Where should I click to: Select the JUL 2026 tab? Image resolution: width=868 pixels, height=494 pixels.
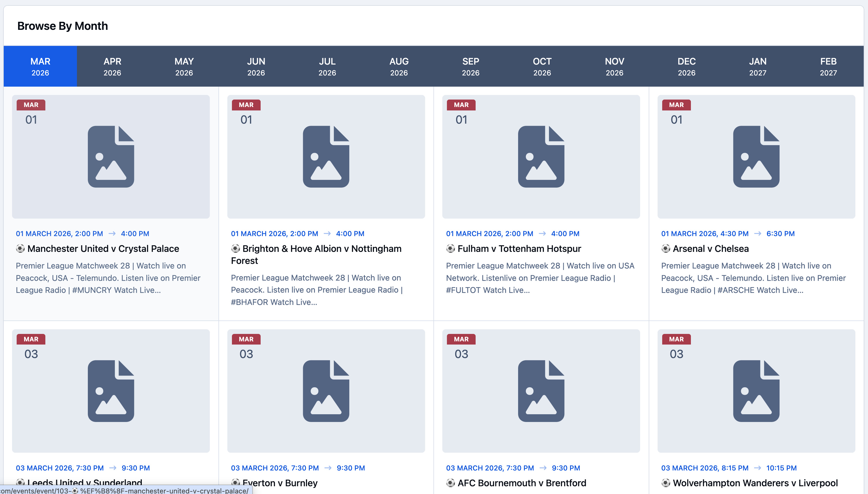click(x=327, y=67)
